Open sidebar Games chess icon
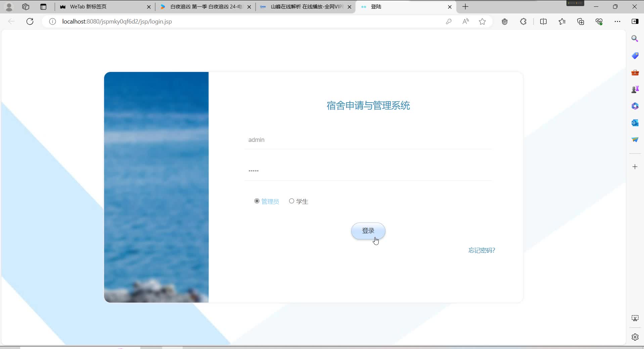This screenshot has width=644, height=349. click(635, 89)
